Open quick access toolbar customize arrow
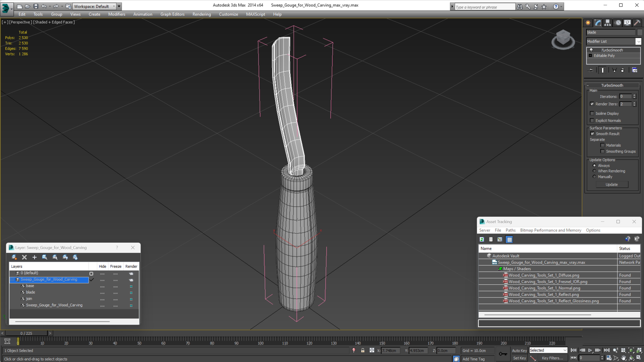 pos(119,6)
